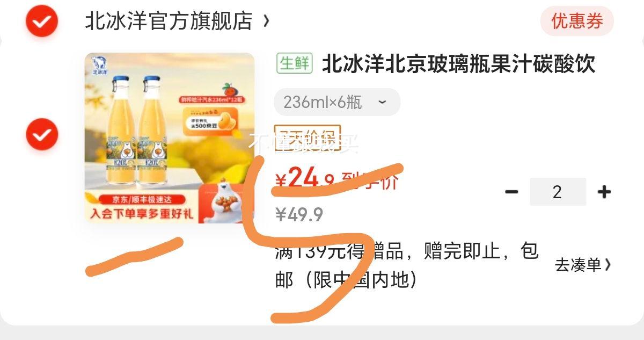Screen dimensions: 644x340
Task: Tap the arrow after 去凑单
Action: click(x=608, y=265)
